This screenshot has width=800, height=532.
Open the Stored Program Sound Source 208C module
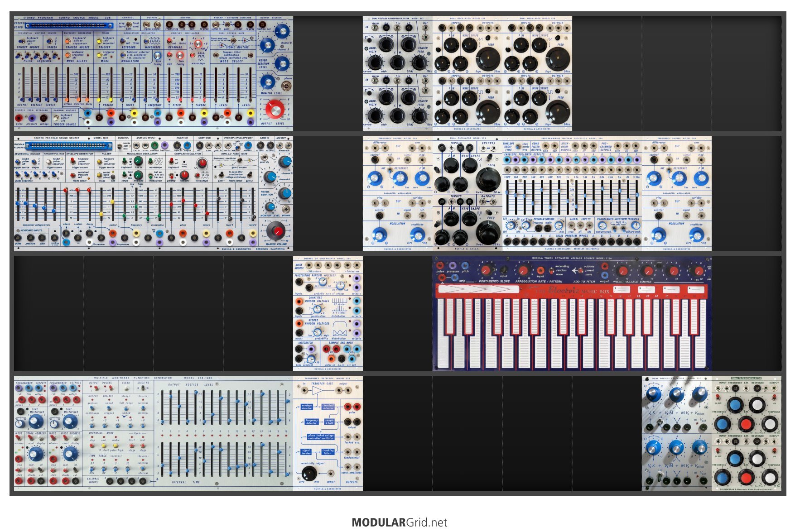pos(154,193)
